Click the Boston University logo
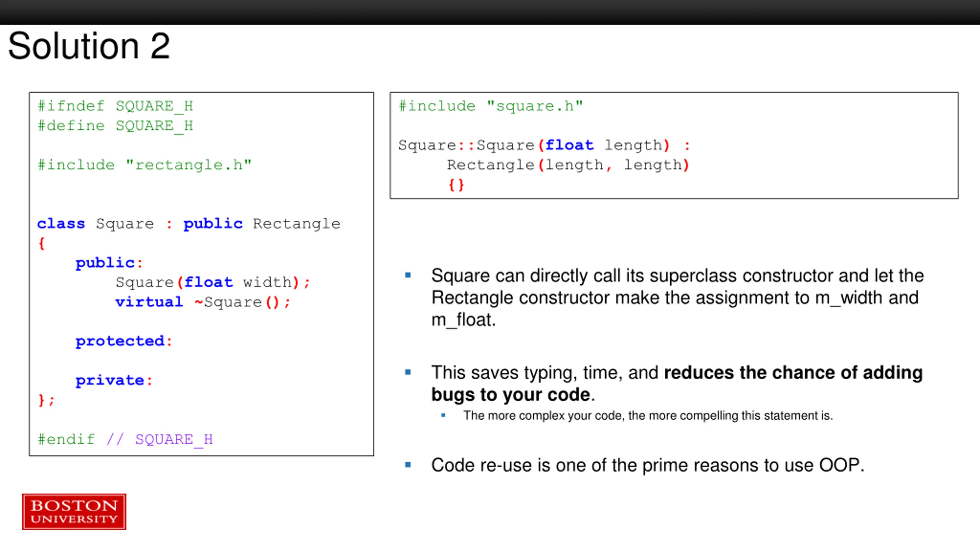 74,512
